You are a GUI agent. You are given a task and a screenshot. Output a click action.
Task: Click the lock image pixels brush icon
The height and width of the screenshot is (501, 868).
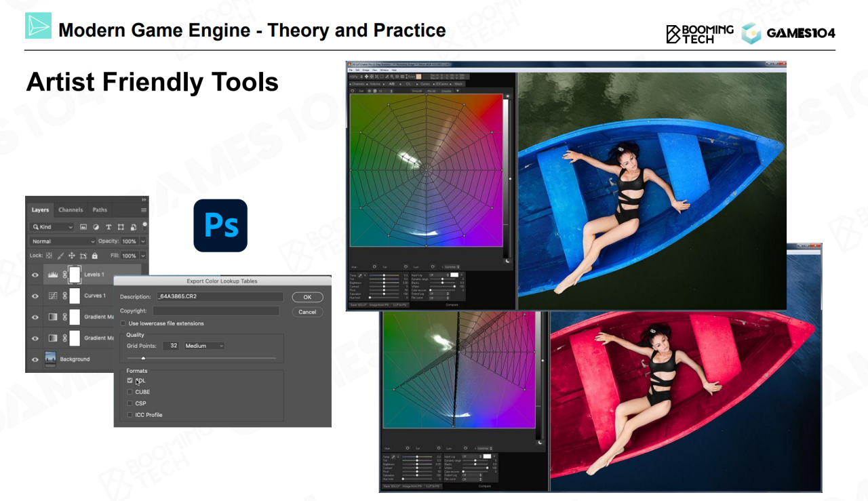[60, 256]
